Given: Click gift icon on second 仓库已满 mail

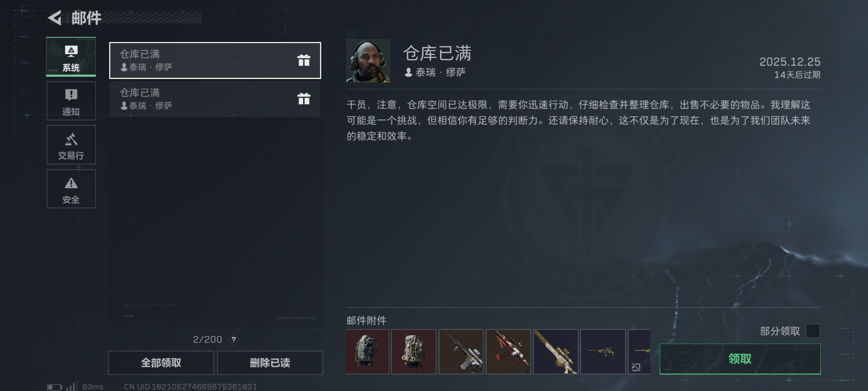Looking at the screenshot, I should click(303, 99).
